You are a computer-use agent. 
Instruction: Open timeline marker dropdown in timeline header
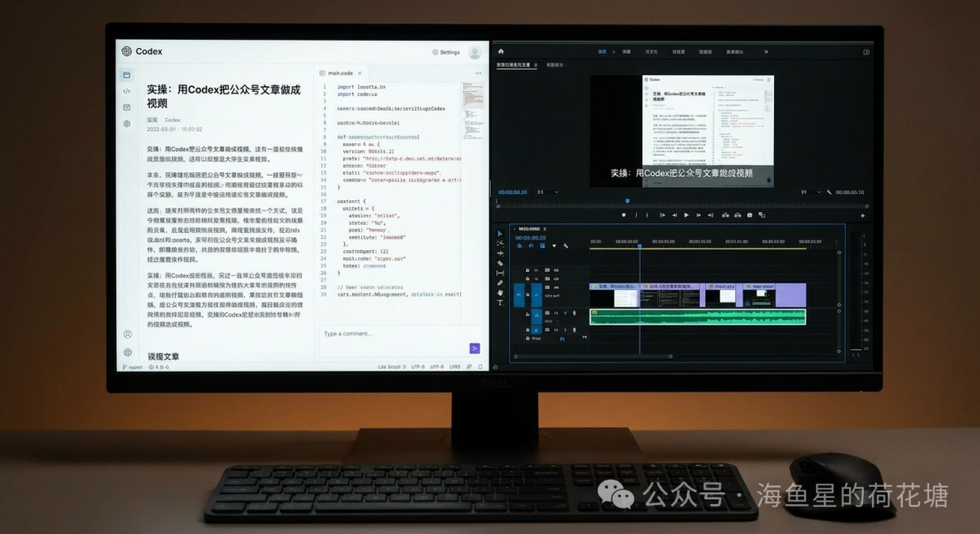click(x=554, y=246)
